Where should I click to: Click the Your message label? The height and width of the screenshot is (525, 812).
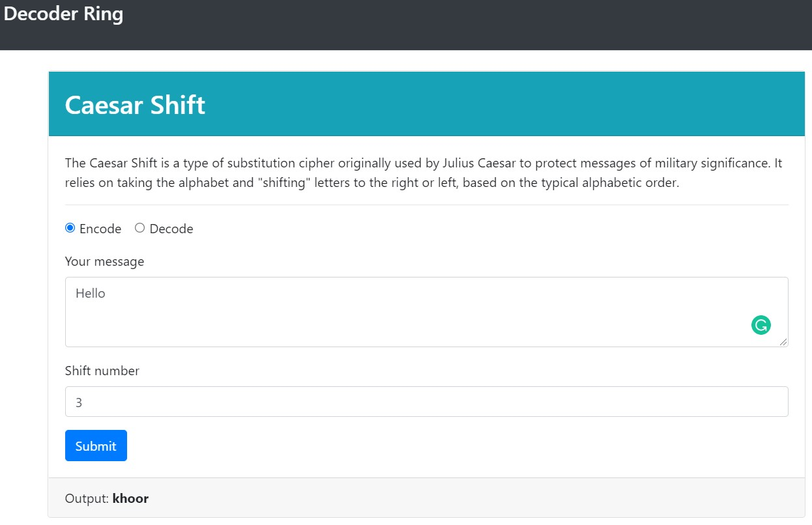pos(104,261)
